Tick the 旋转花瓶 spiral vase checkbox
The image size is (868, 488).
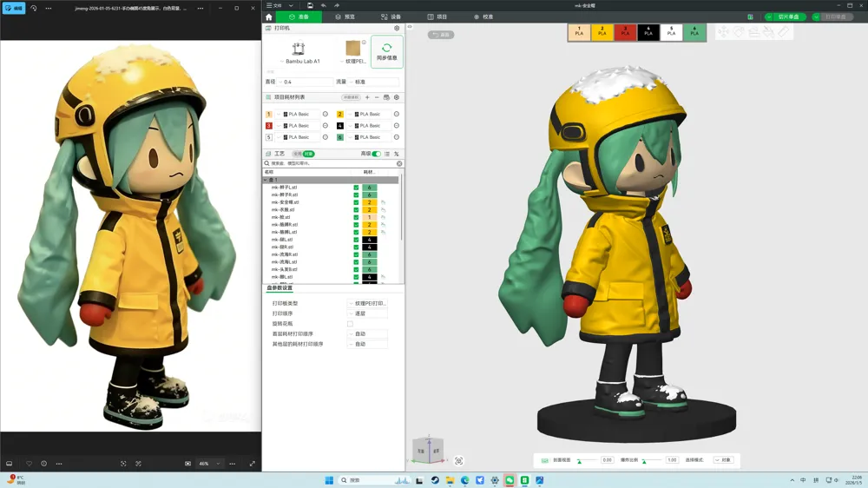click(x=350, y=324)
